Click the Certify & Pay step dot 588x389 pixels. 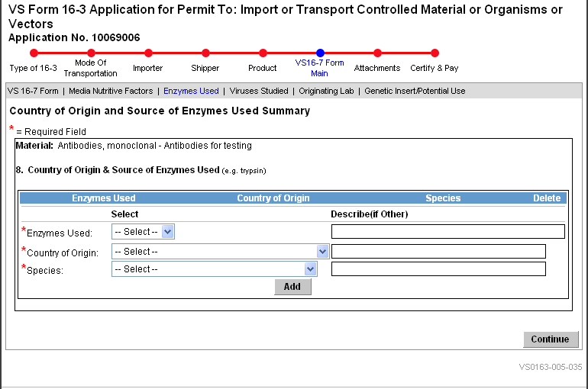(435, 53)
